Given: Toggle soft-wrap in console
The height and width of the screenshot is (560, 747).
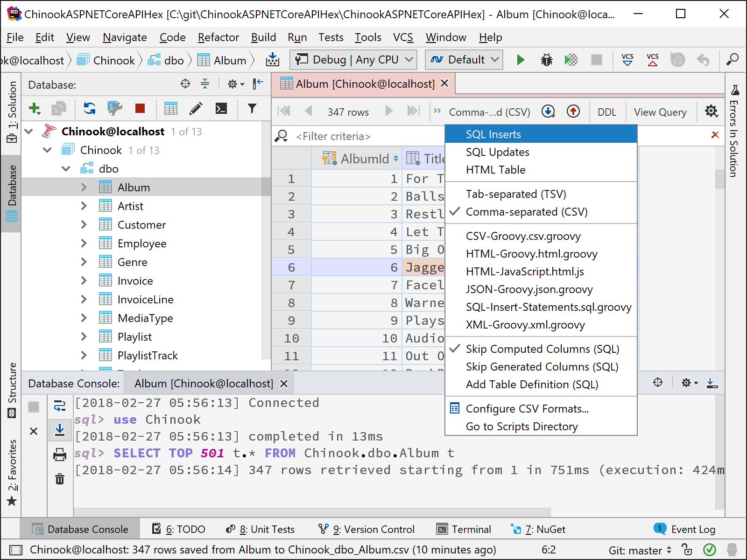Looking at the screenshot, I should pos(60,406).
